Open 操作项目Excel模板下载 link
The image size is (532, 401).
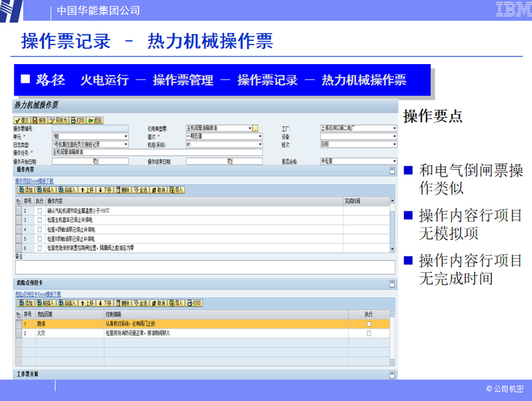tap(39, 181)
